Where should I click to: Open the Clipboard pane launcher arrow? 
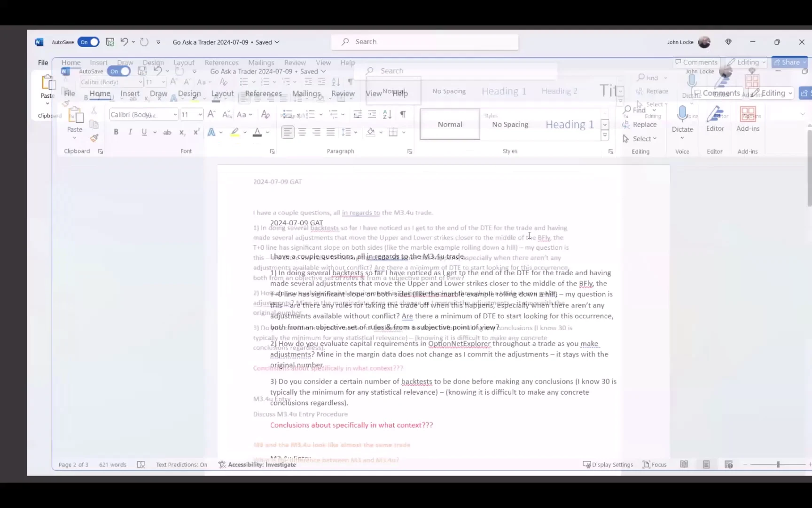pyautogui.click(x=101, y=151)
